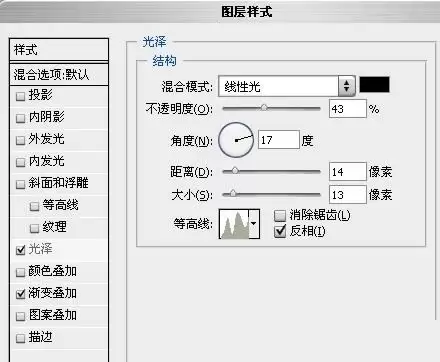Select the 纹理 sub-item label
The width and height of the screenshot is (440, 362).
(55, 227)
